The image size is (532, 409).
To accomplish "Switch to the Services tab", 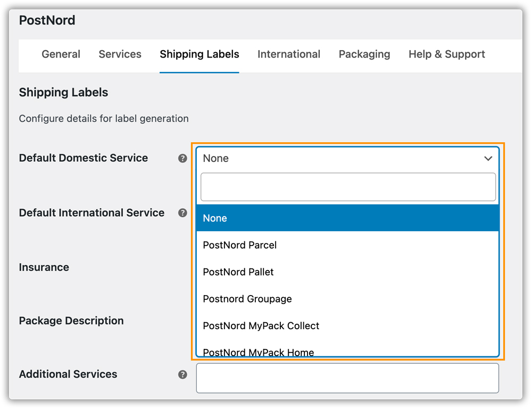I will pyautogui.click(x=120, y=54).
